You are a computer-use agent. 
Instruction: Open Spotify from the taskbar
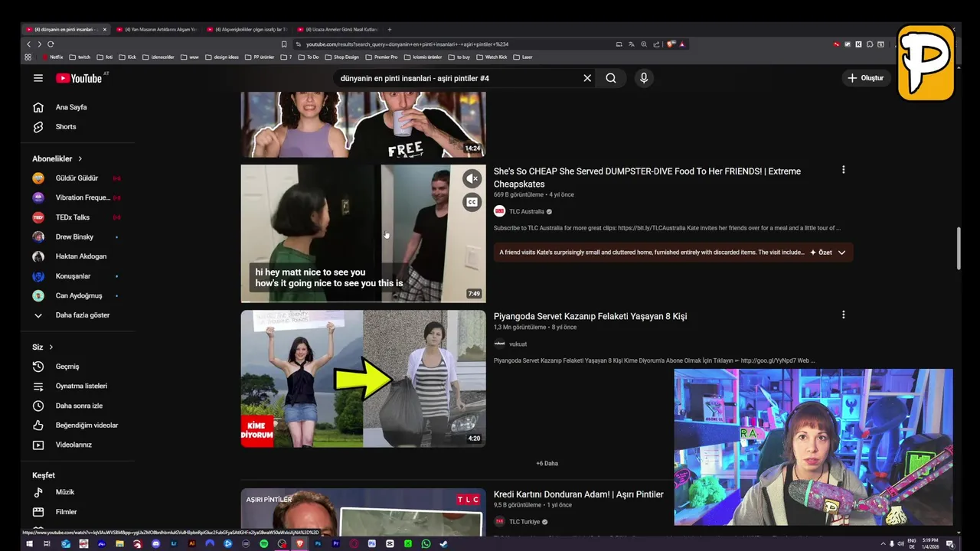pyautogui.click(x=264, y=544)
